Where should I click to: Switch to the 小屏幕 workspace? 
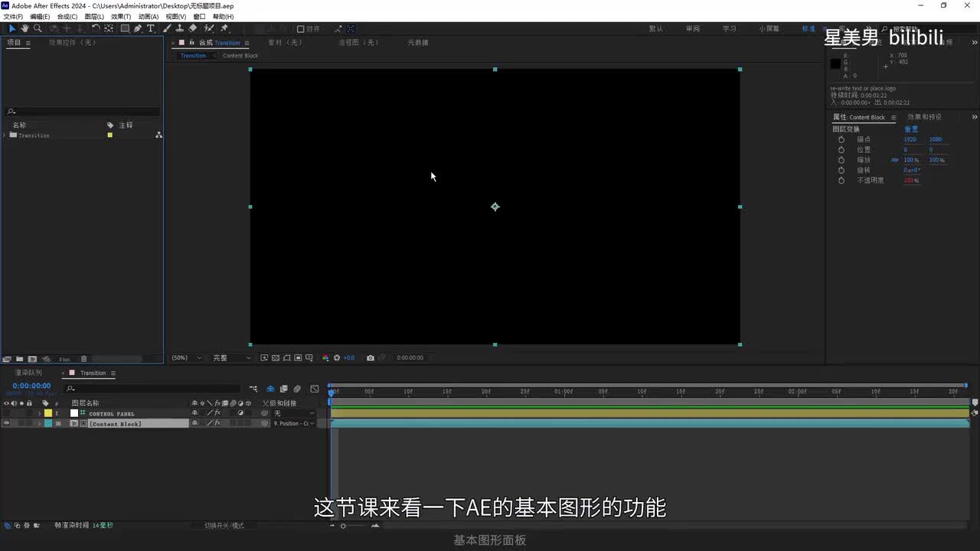pyautogui.click(x=769, y=29)
